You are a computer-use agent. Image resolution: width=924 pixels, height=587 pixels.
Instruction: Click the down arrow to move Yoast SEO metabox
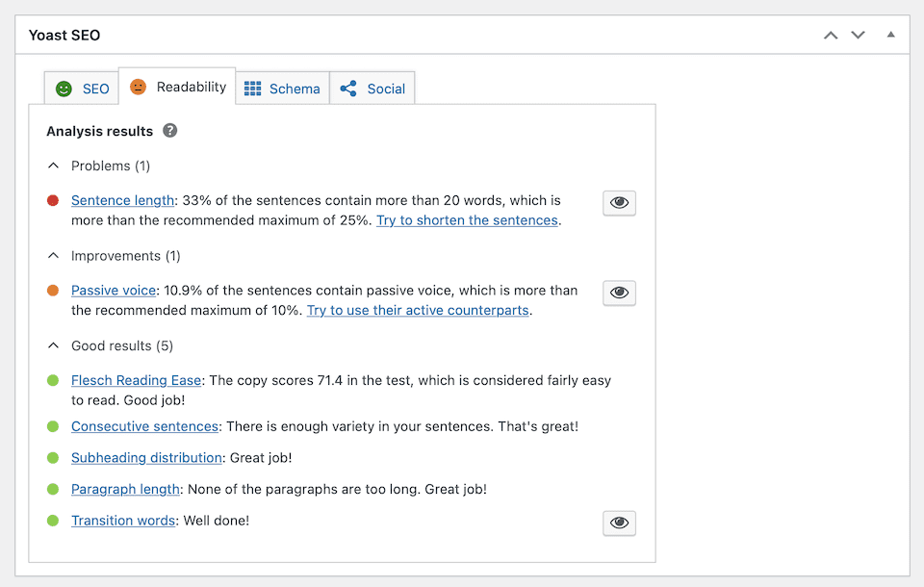coord(858,35)
